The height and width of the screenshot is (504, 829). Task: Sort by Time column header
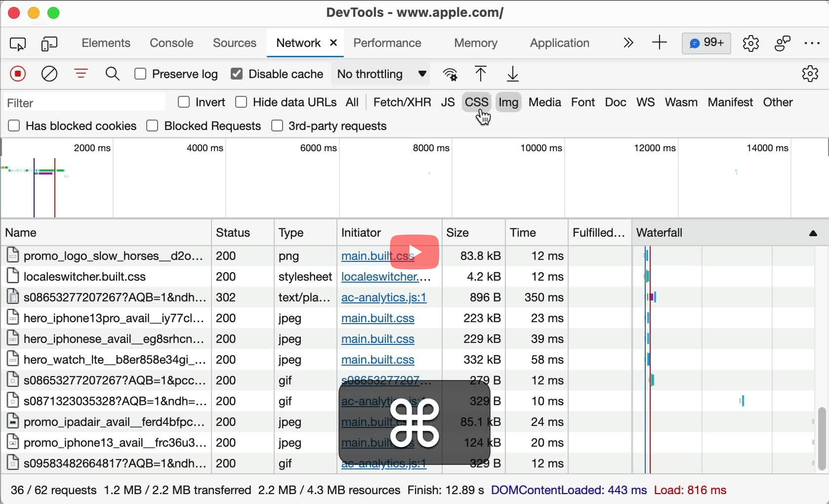[537, 233]
